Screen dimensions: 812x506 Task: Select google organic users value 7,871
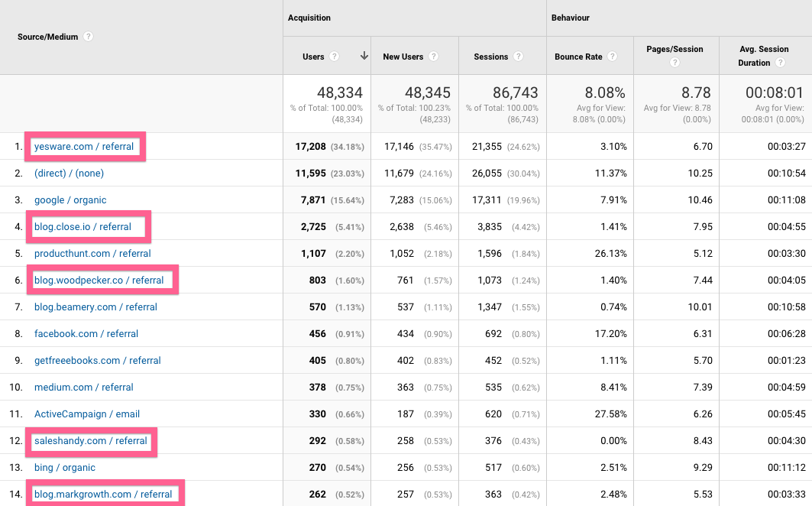pyautogui.click(x=313, y=200)
